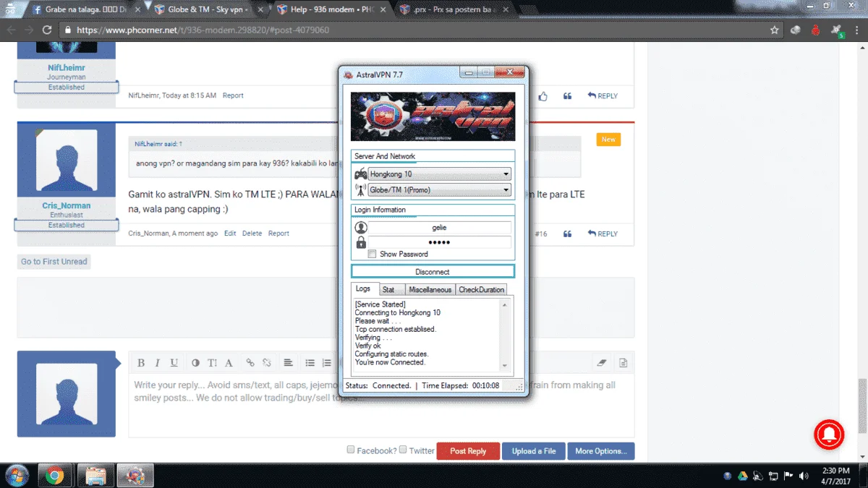Image resolution: width=868 pixels, height=488 pixels.
Task: Click the Upload a File button
Action: (534, 451)
